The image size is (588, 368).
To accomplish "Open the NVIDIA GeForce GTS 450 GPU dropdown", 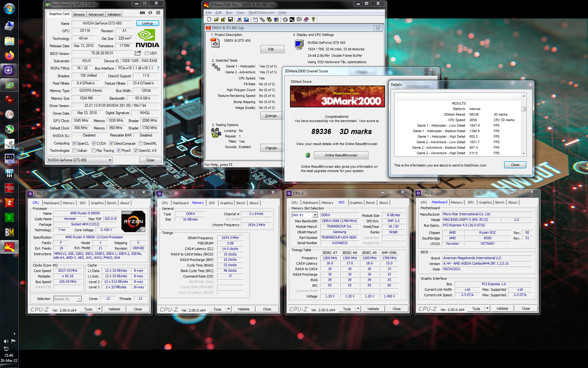I will click(80, 160).
